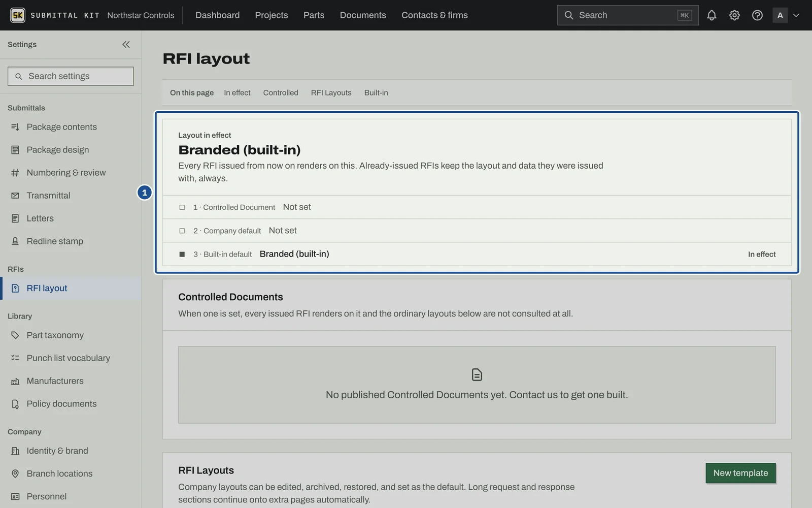Open Branch locations settings
This screenshot has width=812, height=508.
(x=71, y=474)
